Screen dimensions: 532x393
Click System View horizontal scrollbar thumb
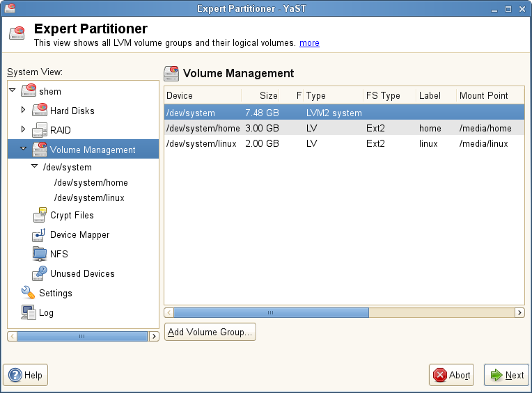[x=82, y=336]
